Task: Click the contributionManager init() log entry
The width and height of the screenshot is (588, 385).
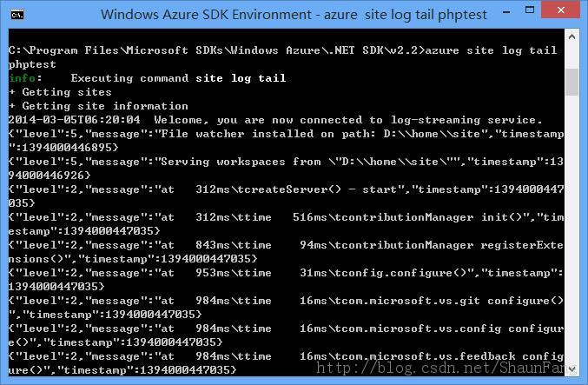Action: [286, 224]
